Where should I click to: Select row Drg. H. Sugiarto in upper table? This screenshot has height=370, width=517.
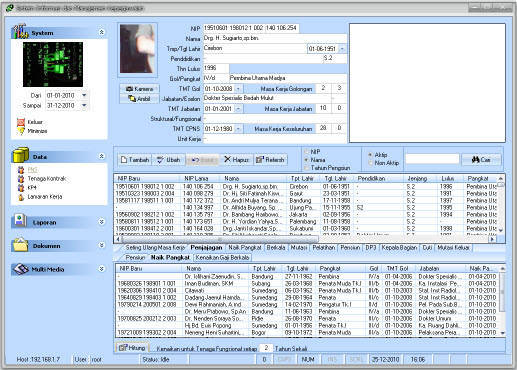[x=306, y=186]
